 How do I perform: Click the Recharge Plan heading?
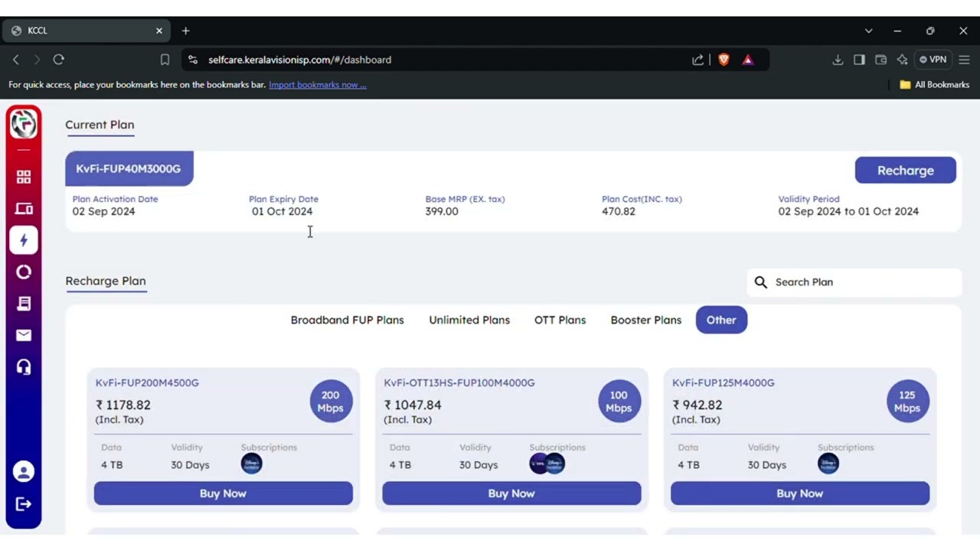[x=106, y=281]
